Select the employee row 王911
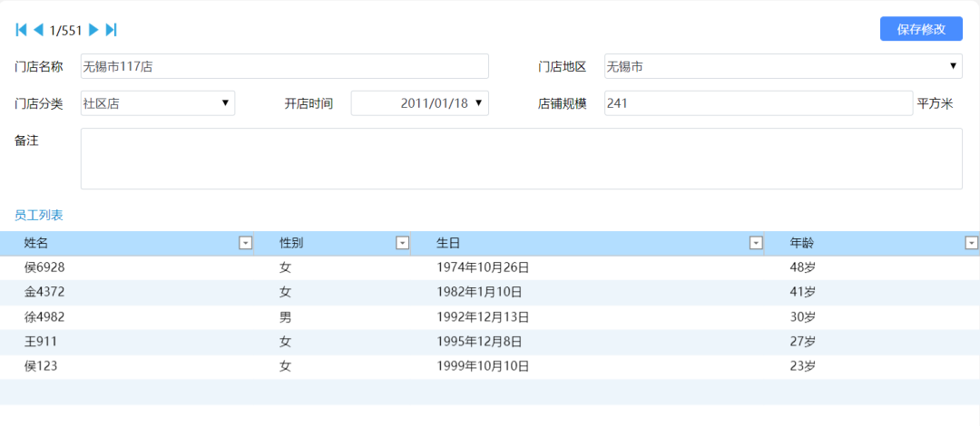The height and width of the screenshot is (426, 980). coord(43,342)
